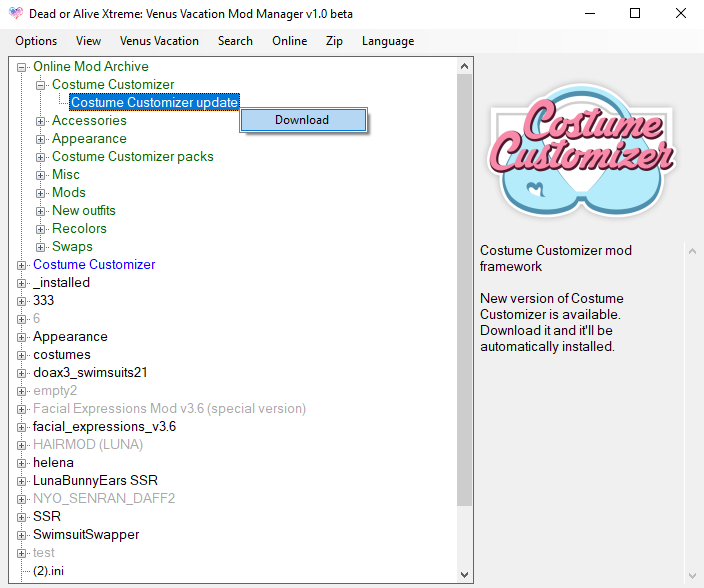704x588 pixels.
Task: Click the mod tree scroll down arrow
Action: pos(465,575)
